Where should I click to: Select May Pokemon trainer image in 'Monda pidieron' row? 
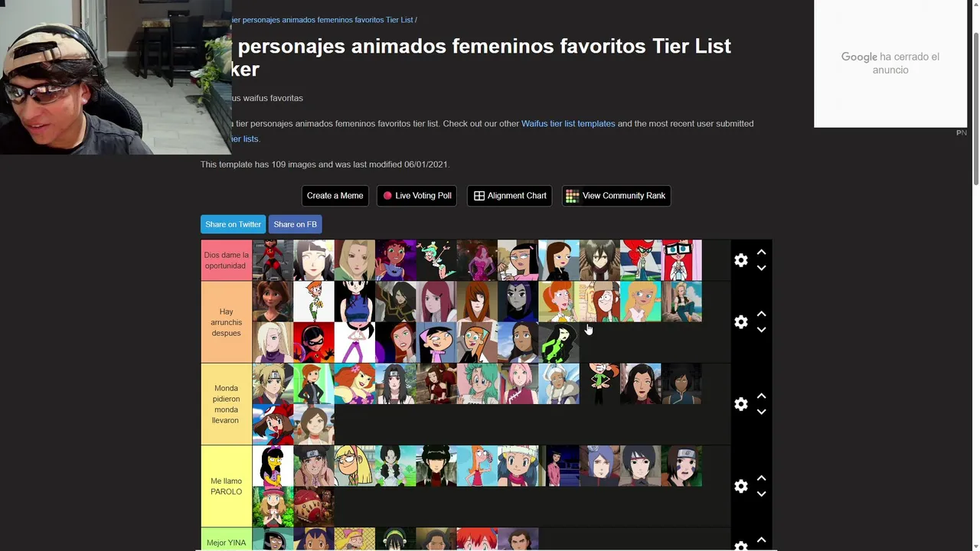point(273,425)
